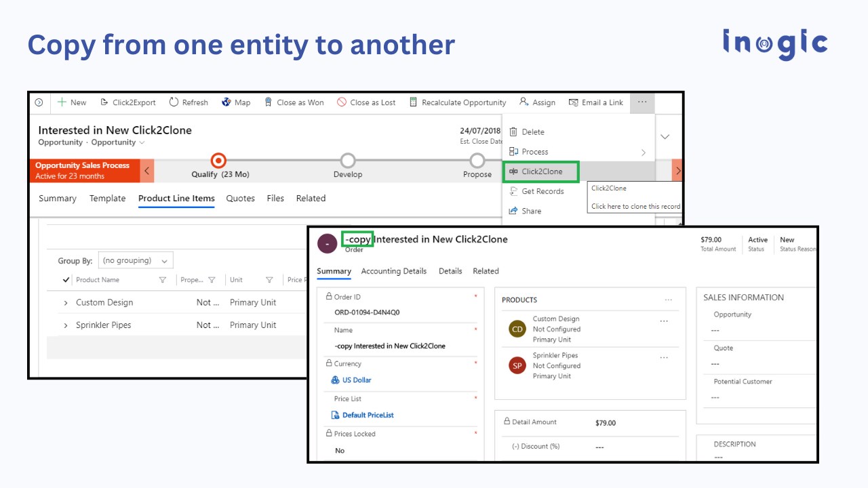Expand the Custom Design row

66,303
